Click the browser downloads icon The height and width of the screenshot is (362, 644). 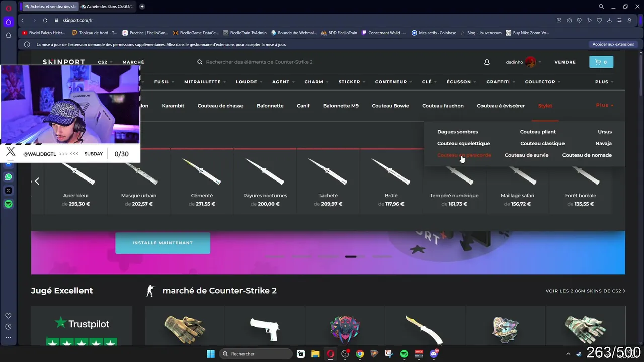tap(609, 20)
